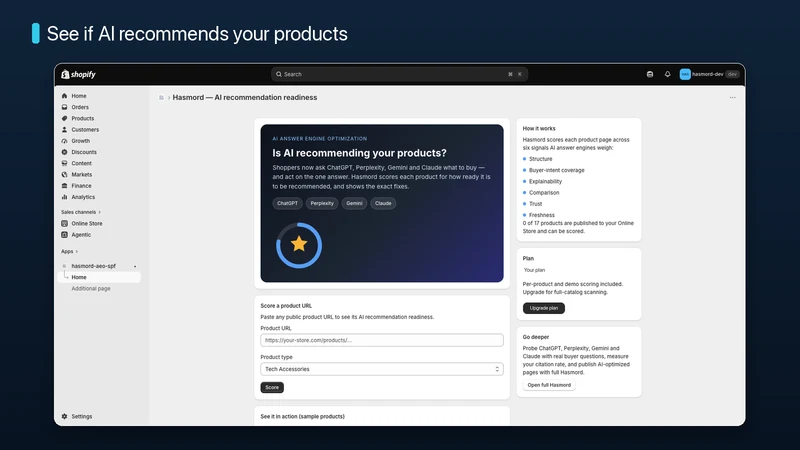The width and height of the screenshot is (800, 450).
Task: Expand Sales channels section
Action: (81, 212)
